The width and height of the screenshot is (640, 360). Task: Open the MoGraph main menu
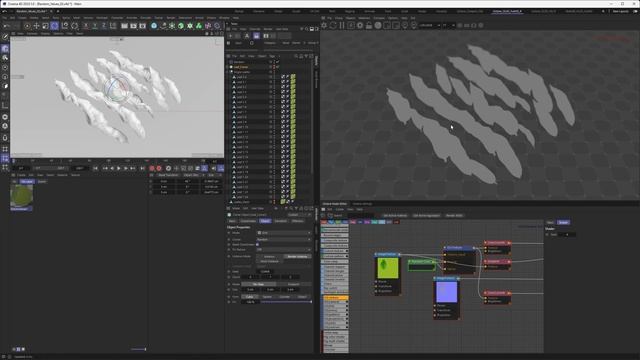pyautogui.click(x=102, y=18)
